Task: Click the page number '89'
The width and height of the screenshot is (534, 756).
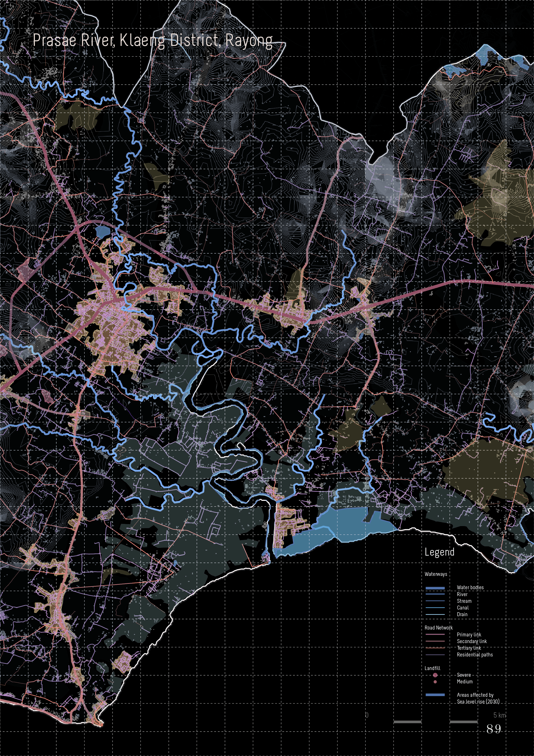Action: click(494, 729)
